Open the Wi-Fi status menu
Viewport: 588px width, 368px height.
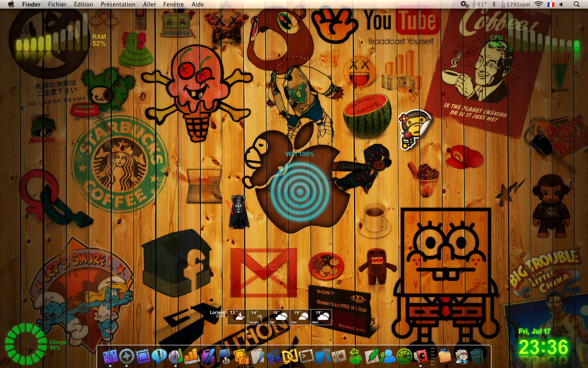[x=539, y=4]
